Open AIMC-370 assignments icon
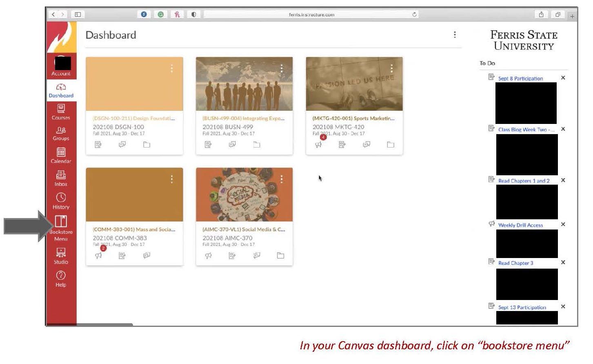This screenshot has height=364, width=593. point(232,256)
